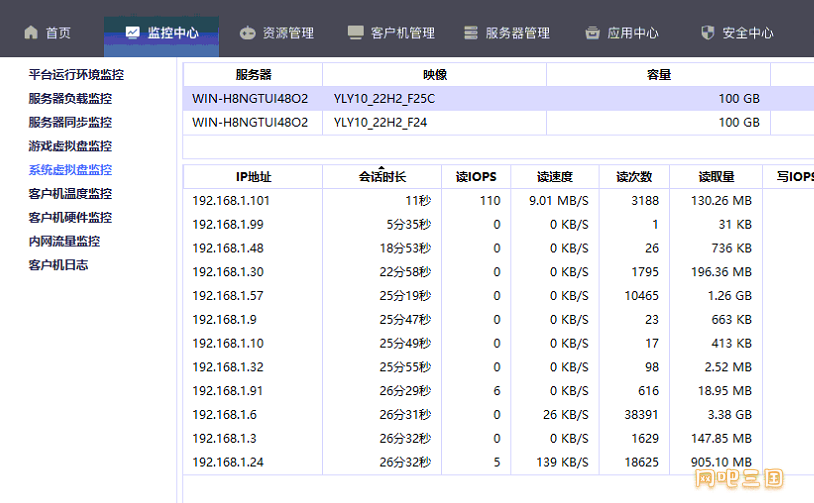Sort by the 读速度 column header

point(555,177)
